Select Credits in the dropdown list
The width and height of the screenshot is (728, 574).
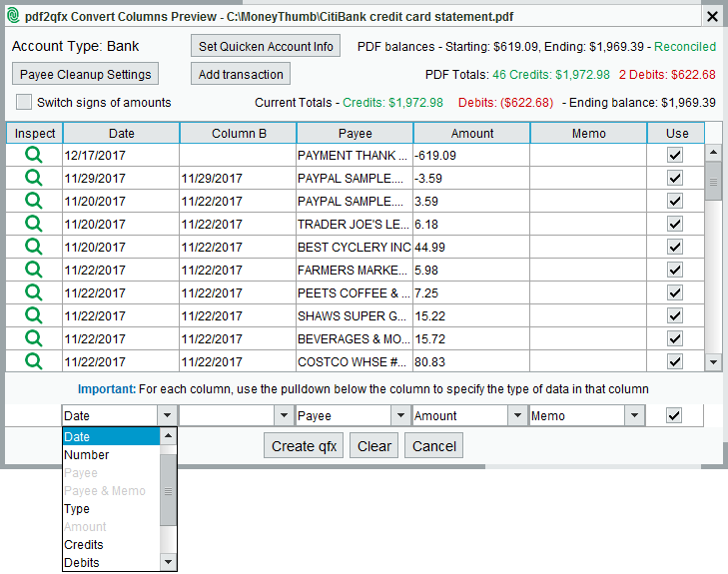pyautogui.click(x=112, y=544)
